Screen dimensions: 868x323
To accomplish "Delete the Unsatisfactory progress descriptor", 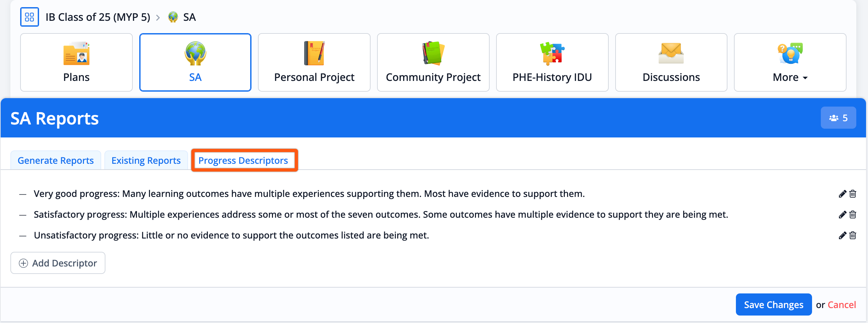I will tap(852, 236).
